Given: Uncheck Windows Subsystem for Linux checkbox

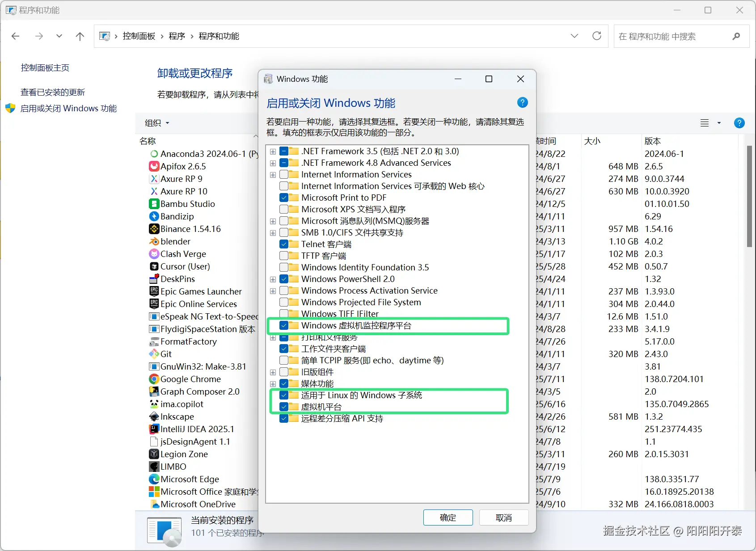Looking at the screenshot, I should pyautogui.click(x=284, y=395).
